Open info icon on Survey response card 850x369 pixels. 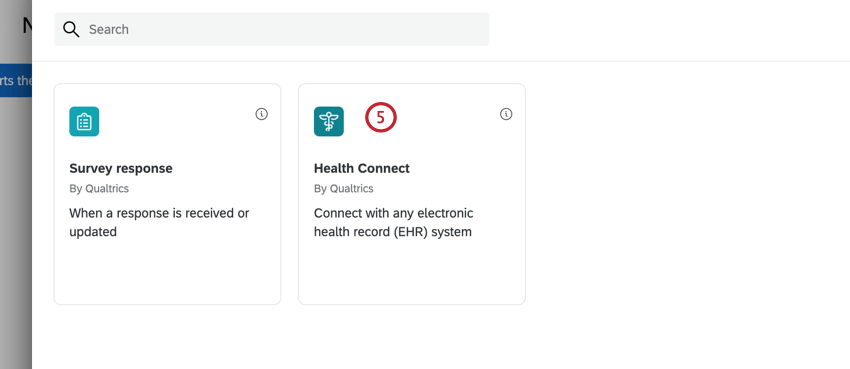click(261, 114)
